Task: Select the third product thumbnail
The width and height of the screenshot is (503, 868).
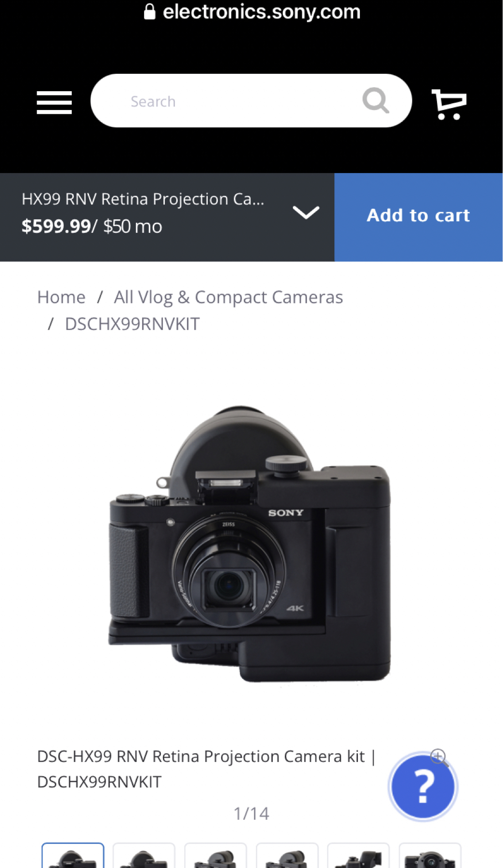Action: coord(215,855)
